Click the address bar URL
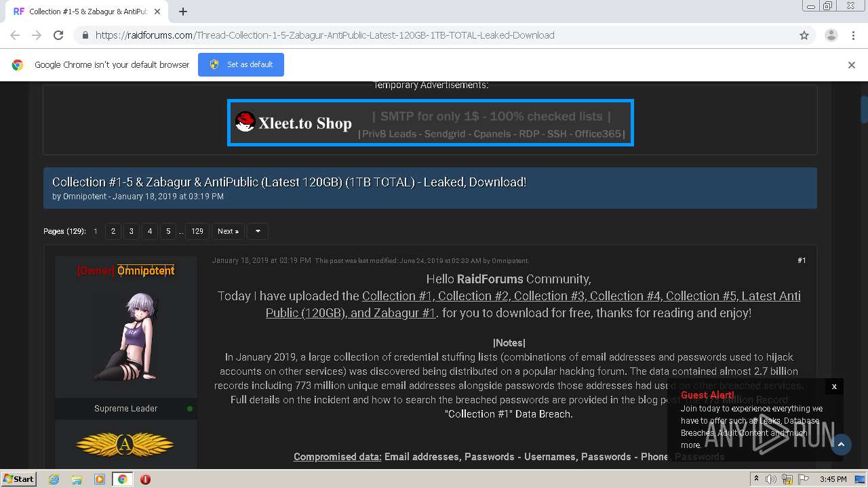 tap(325, 35)
